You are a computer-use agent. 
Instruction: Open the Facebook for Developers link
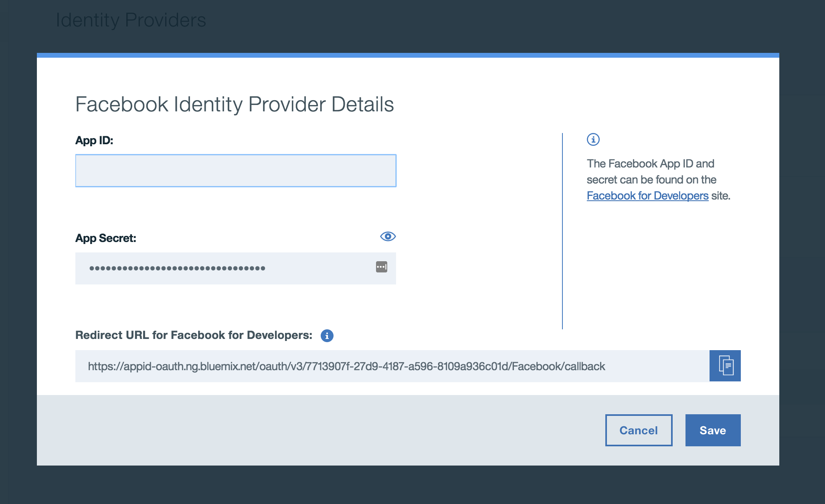point(647,196)
